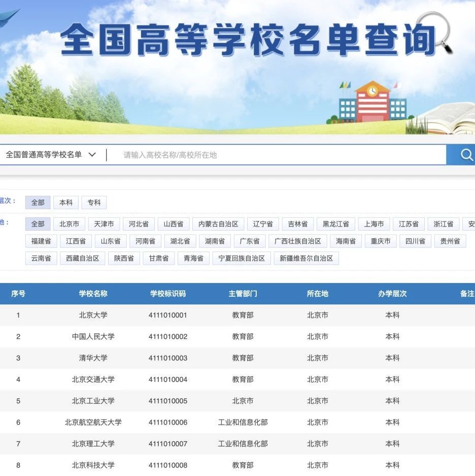Image resolution: width=475 pixels, height=476 pixels.
Task: Show schools in 甘肃省
Action: [159, 259]
